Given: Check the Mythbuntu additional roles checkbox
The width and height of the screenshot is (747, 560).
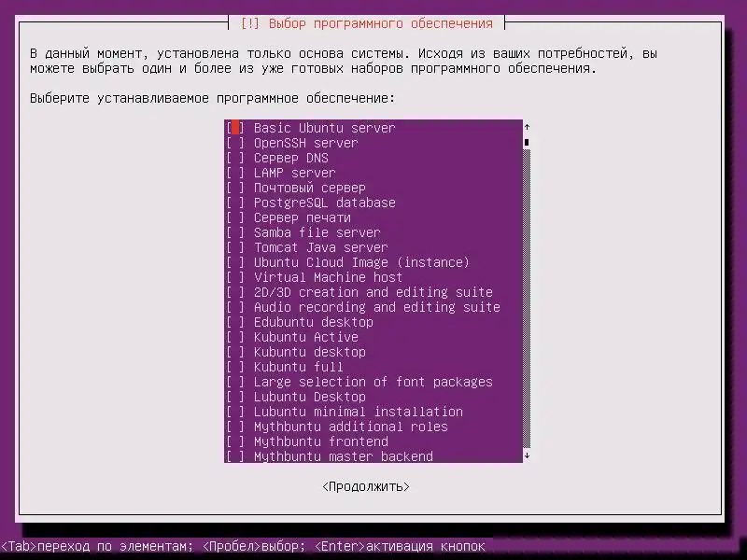Looking at the screenshot, I should (235, 427).
